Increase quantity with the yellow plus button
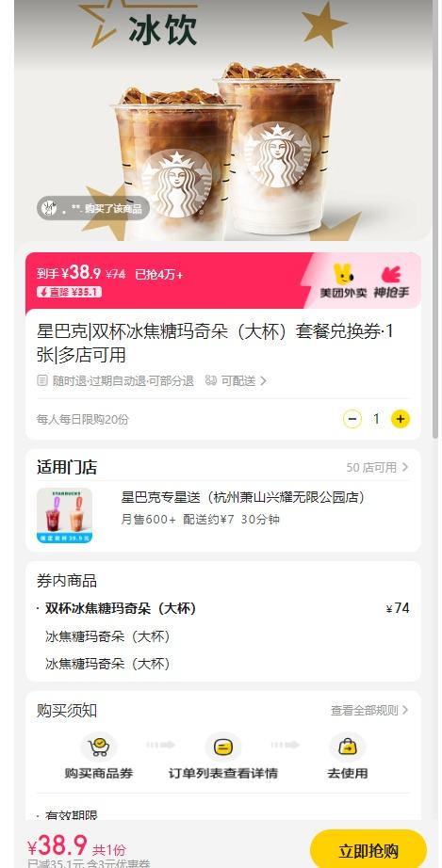The image size is (442, 868). click(x=400, y=419)
